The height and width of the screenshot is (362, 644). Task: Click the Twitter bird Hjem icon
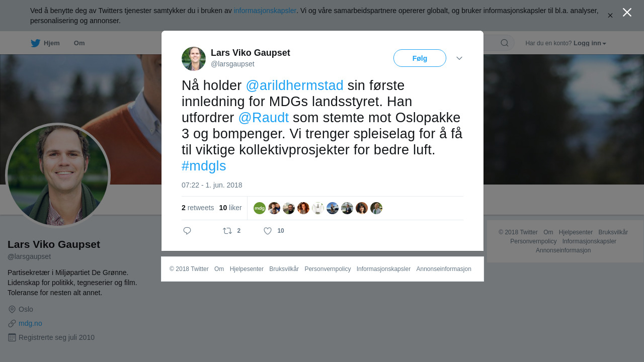coord(35,43)
